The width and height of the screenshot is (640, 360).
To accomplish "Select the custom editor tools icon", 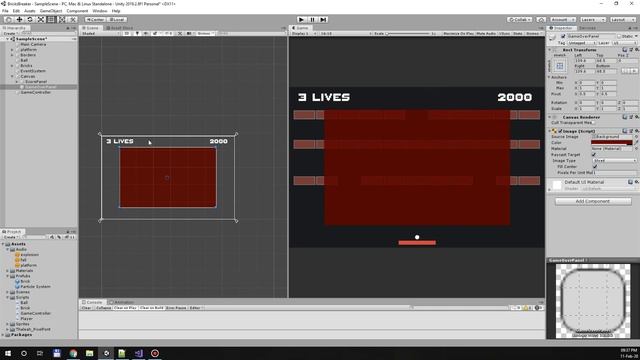I will click(x=72, y=20).
